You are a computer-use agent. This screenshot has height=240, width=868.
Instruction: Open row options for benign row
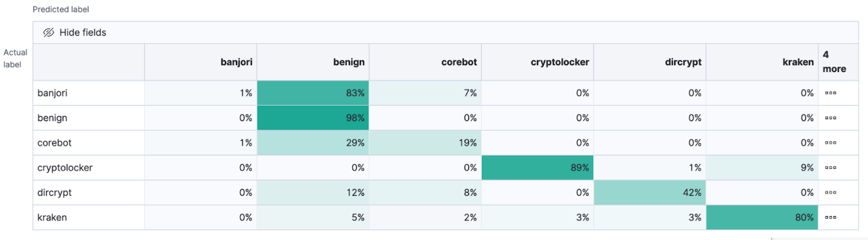click(x=830, y=118)
